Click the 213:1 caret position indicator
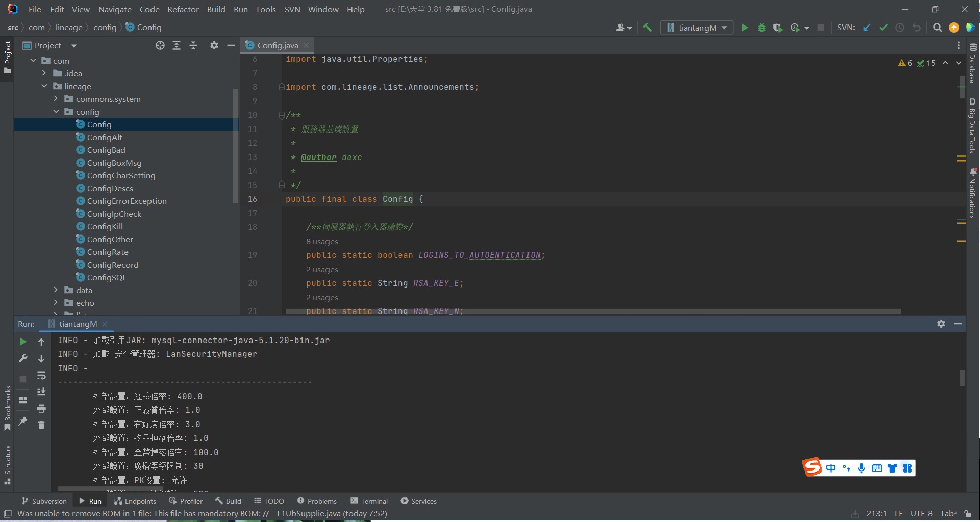The image size is (980, 522). point(876,514)
